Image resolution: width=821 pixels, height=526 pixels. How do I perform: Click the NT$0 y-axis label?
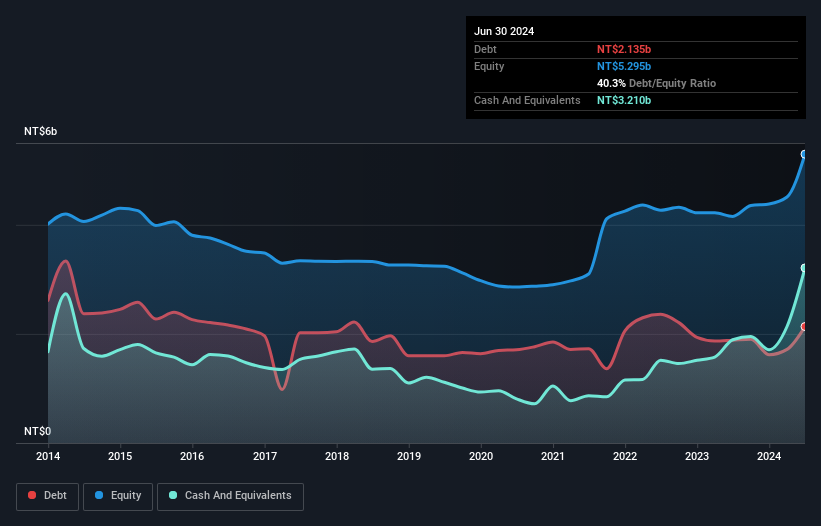click(x=37, y=431)
